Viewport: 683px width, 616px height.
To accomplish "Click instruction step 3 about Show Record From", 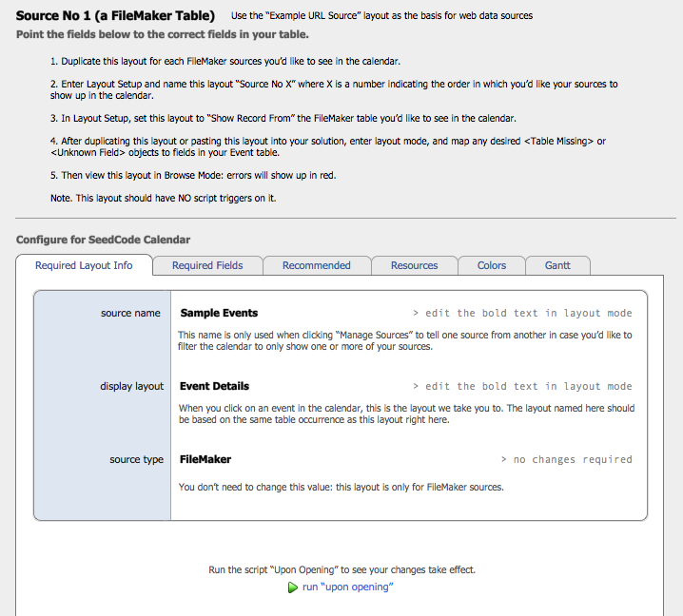I will pos(283,119).
